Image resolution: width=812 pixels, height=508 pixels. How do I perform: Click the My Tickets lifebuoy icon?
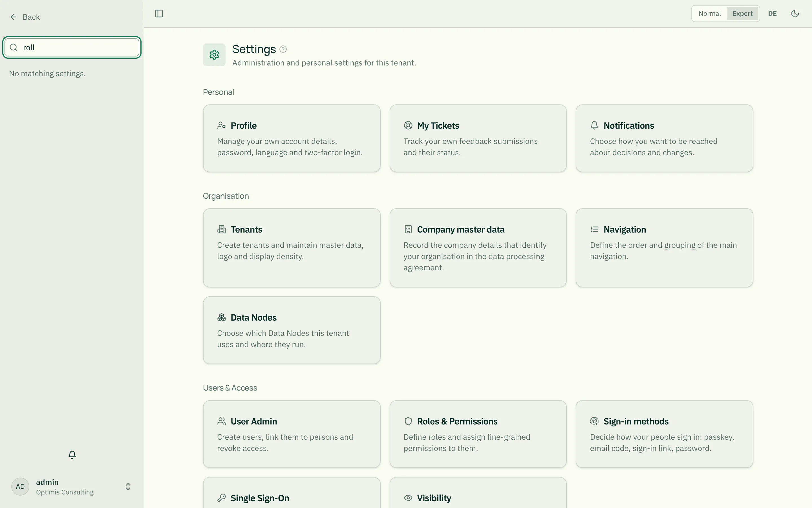(408, 126)
